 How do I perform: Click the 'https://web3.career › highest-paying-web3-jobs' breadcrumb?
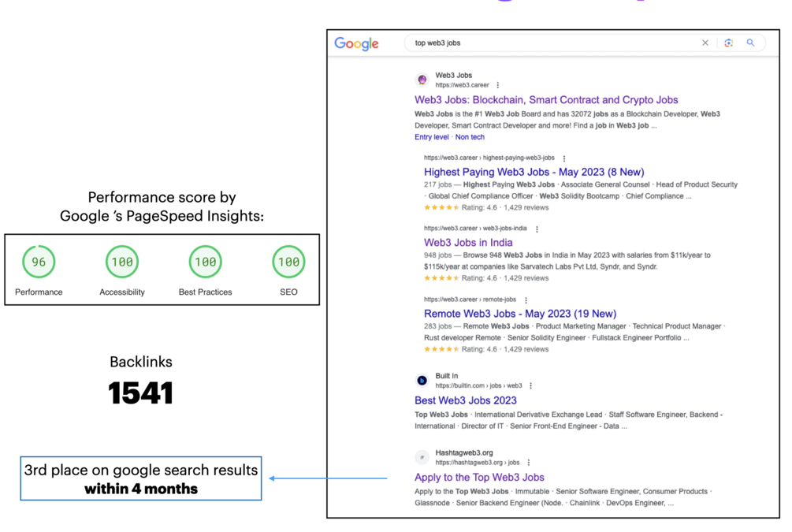tap(489, 158)
